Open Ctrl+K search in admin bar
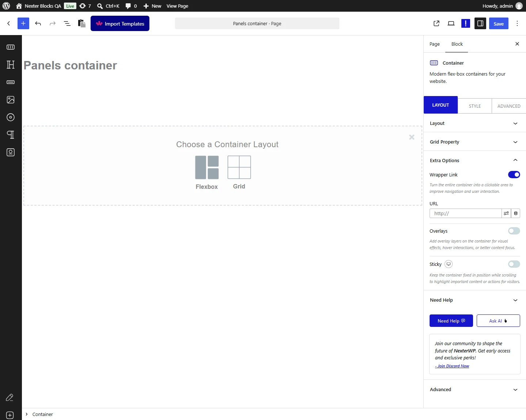Image resolution: width=526 pixels, height=420 pixels. [108, 6]
